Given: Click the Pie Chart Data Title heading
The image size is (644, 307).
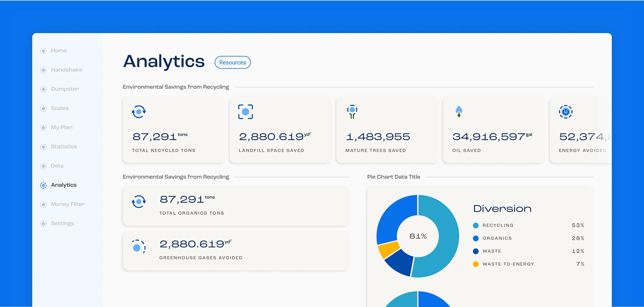Looking at the screenshot, I should pos(394,177).
